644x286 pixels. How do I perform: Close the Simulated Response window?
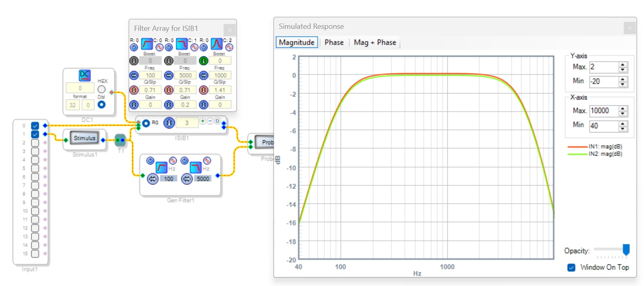click(629, 28)
